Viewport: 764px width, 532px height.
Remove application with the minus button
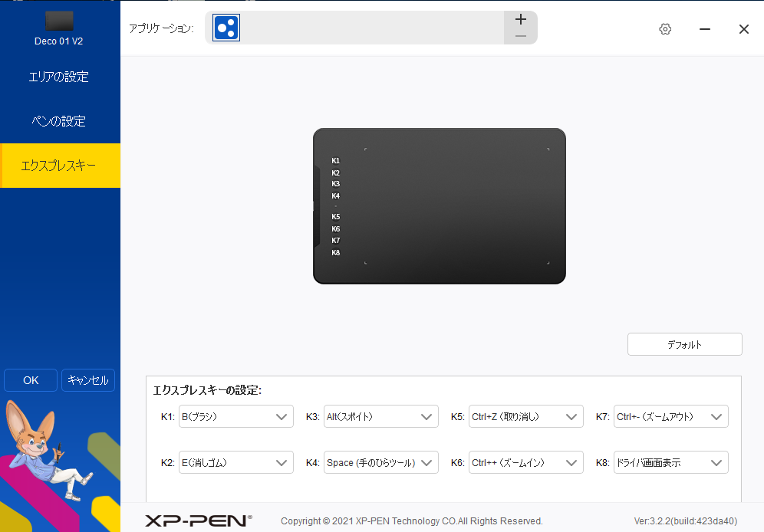520,36
